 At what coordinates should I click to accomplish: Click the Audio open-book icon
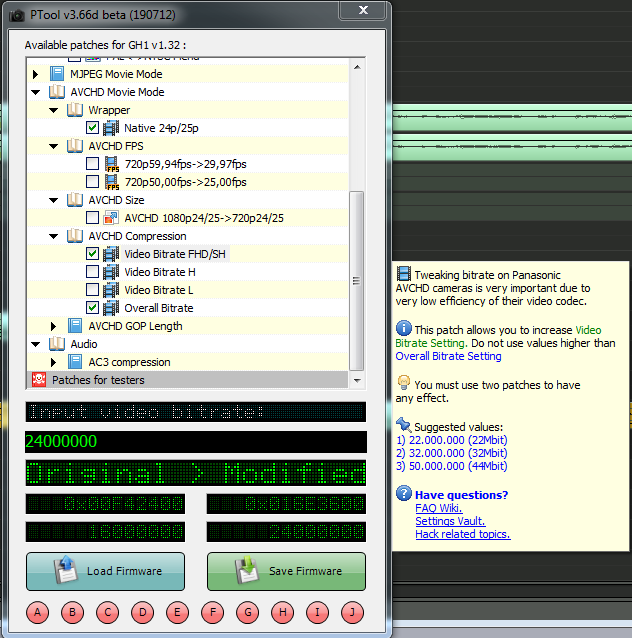pyautogui.click(x=57, y=344)
